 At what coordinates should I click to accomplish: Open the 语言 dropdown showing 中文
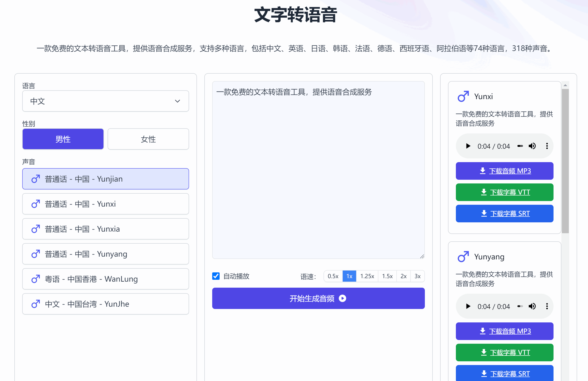tap(106, 101)
